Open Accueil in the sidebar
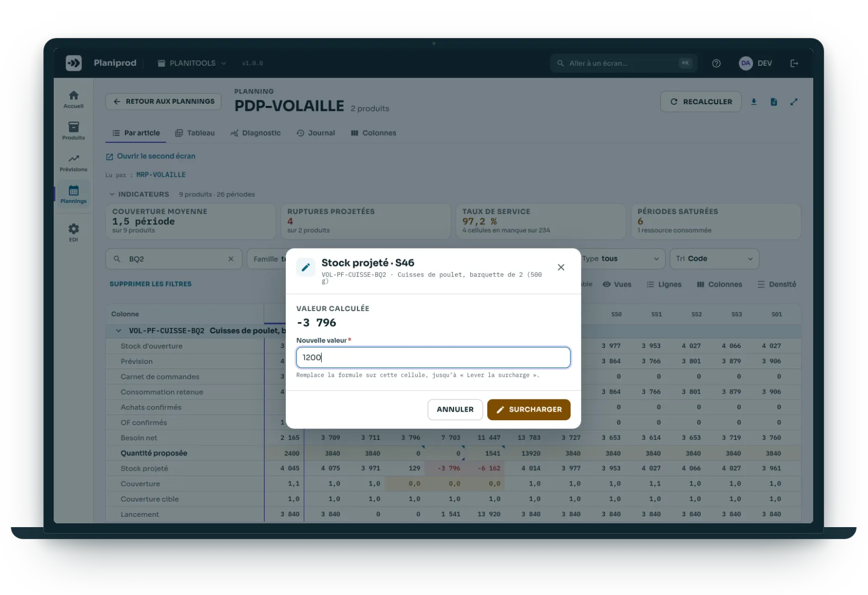This screenshot has width=868, height=595. [73, 99]
